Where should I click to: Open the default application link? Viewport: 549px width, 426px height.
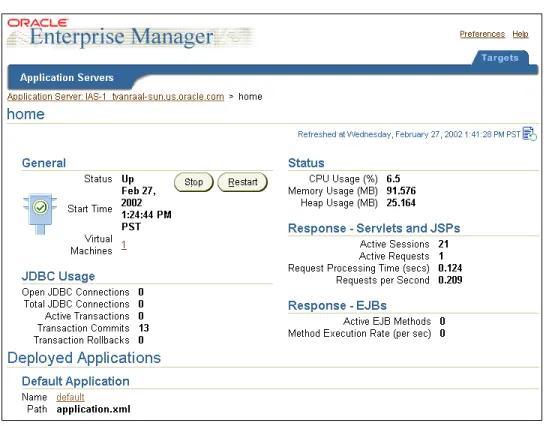70,397
